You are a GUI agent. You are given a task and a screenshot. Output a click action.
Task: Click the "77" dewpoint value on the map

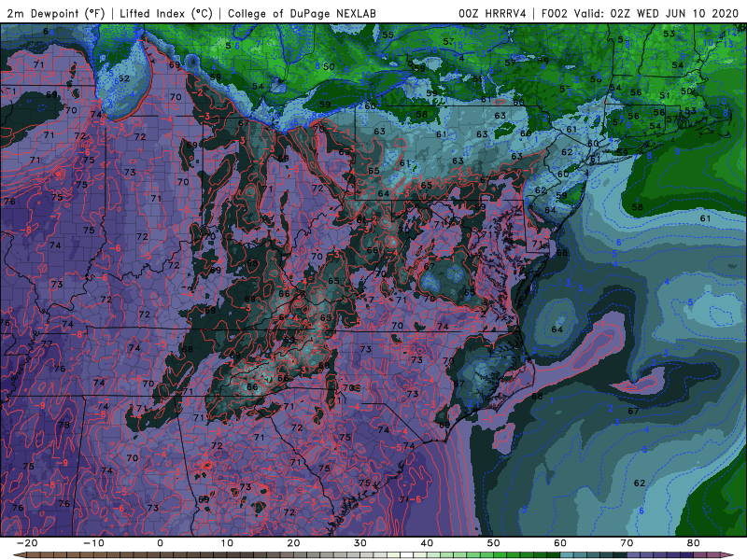tap(47, 343)
